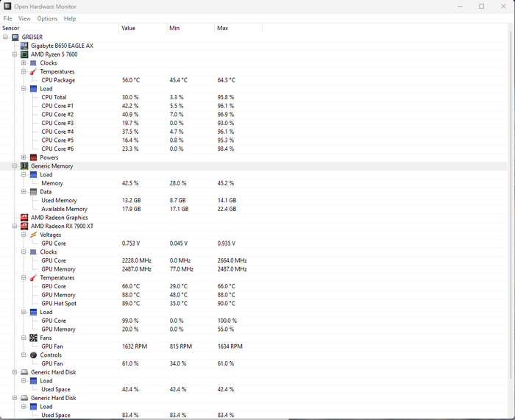Collapse the AMD Ryzen 5 7600 node
The image size is (515, 420).
[15, 54]
